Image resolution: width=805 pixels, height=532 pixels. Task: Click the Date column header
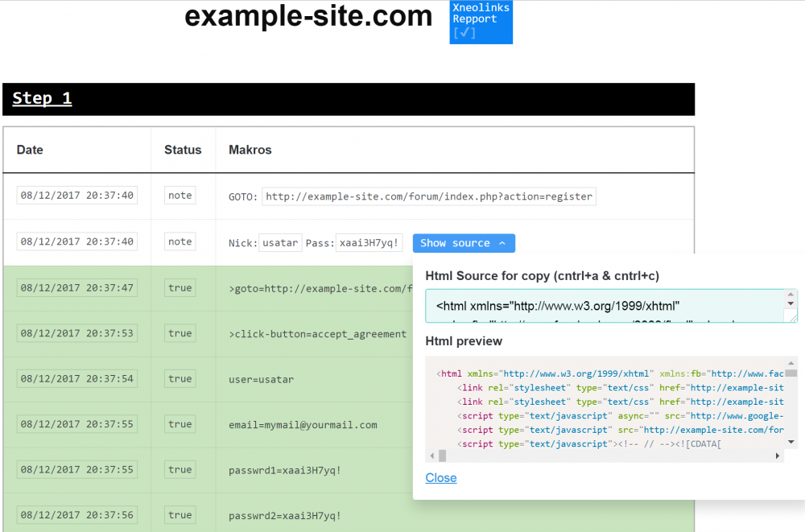coord(30,150)
